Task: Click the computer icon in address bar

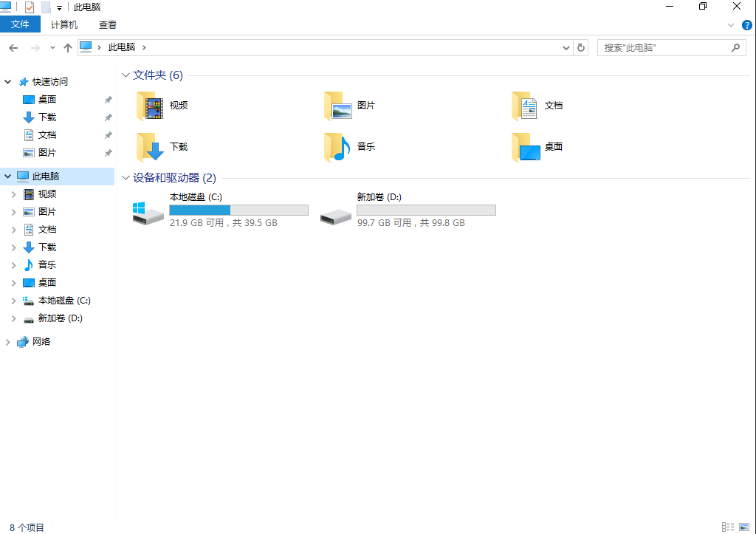Action: (x=86, y=47)
